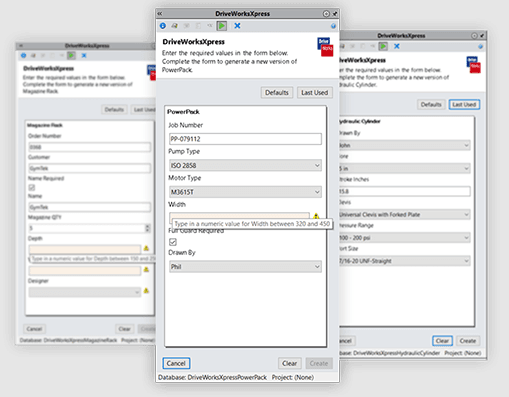The image size is (509, 397).
Task: Click the blue Welcome icon in PowerPack toolbar
Action: 163,26
